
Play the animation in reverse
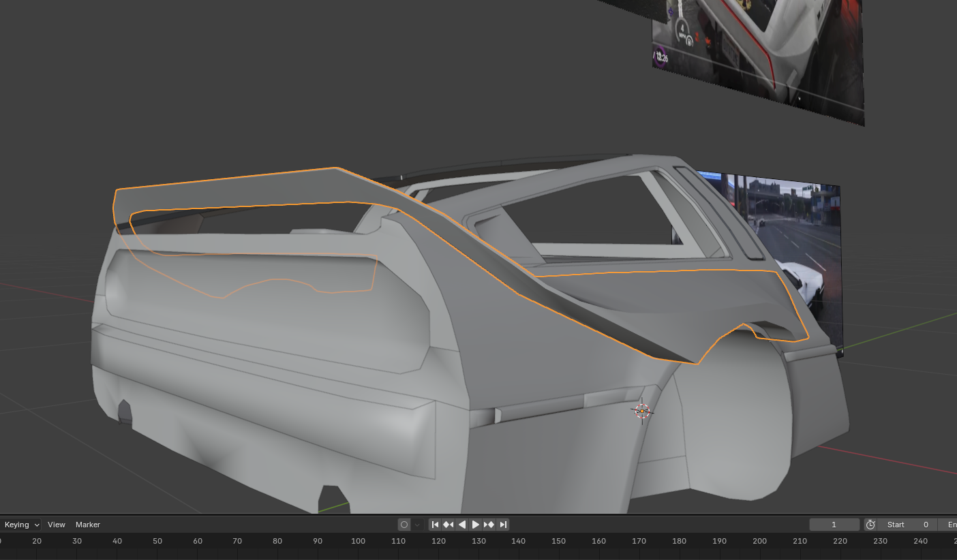click(462, 525)
